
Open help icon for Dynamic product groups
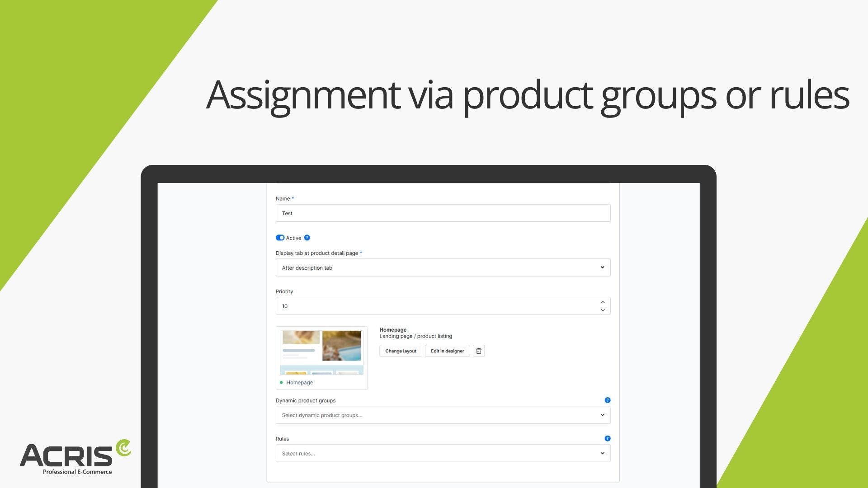point(608,400)
